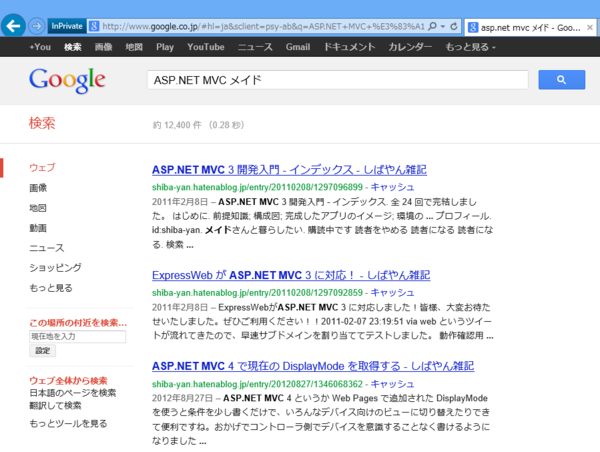Image resolution: width=600 pixels, height=452 pixels.
Task: Click the browser forward arrow button
Action: point(37,26)
